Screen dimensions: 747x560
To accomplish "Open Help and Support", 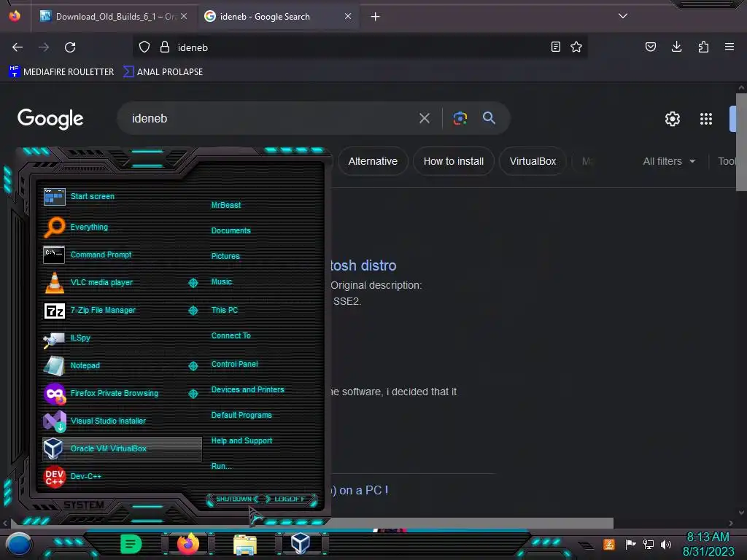I will tap(241, 441).
